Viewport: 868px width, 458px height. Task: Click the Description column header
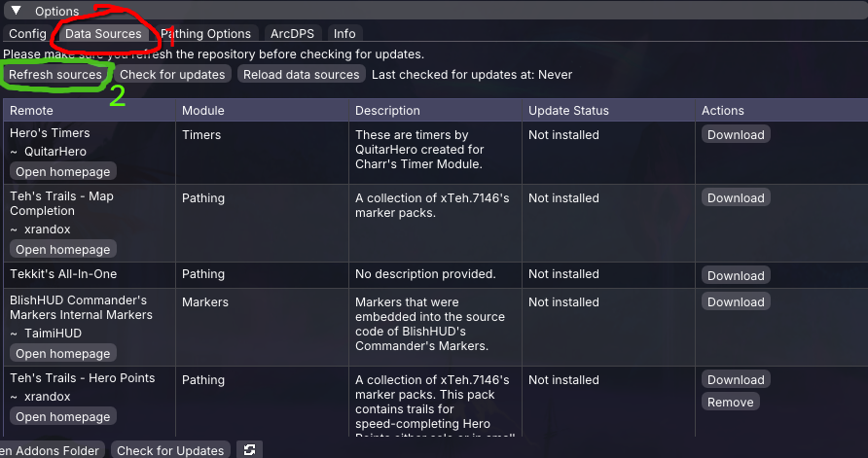click(435, 110)
